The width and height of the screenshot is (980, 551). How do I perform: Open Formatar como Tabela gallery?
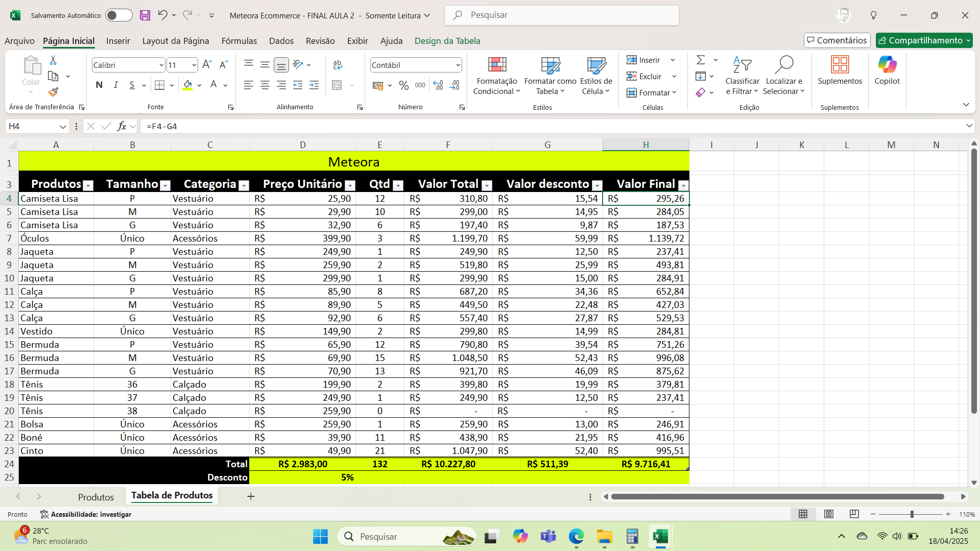[551, 76]
